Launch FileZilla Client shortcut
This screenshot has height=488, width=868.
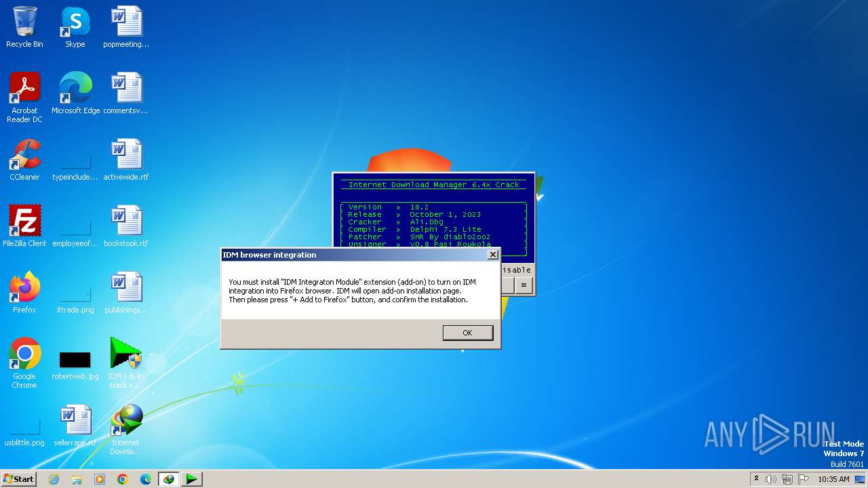(x=24, y=226)
